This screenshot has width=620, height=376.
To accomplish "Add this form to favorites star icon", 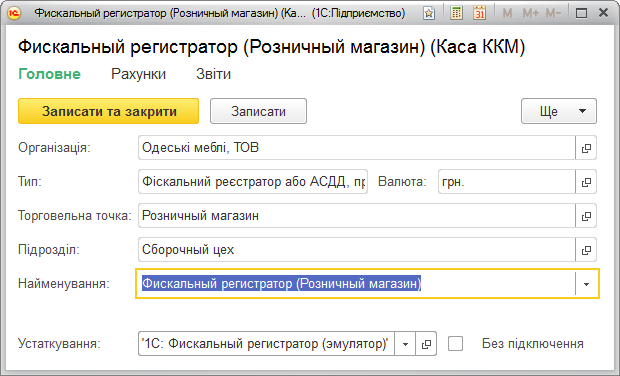I will (429, 13).
